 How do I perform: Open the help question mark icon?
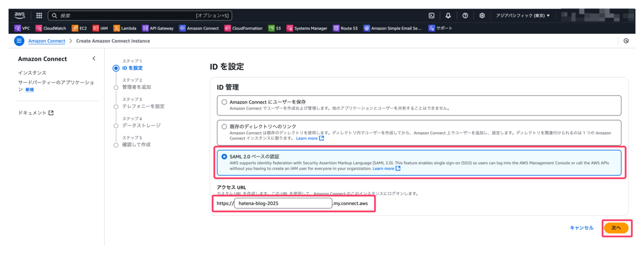pos(465,16)
